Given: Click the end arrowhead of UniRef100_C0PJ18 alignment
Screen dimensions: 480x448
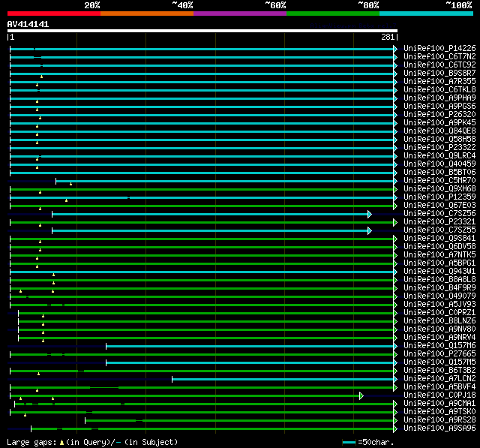Looking at the screenshot, I should 361,395.
